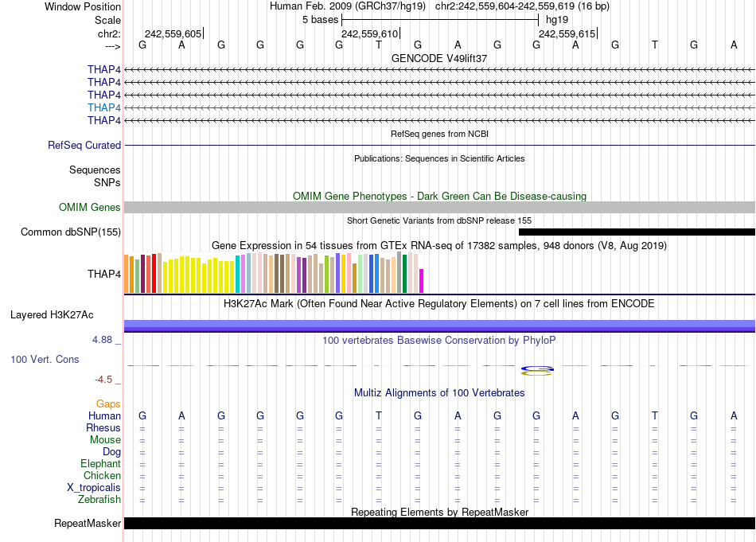Click the 'hg19' label beside the scale bar
756x542 pixels.
point(557,20)
